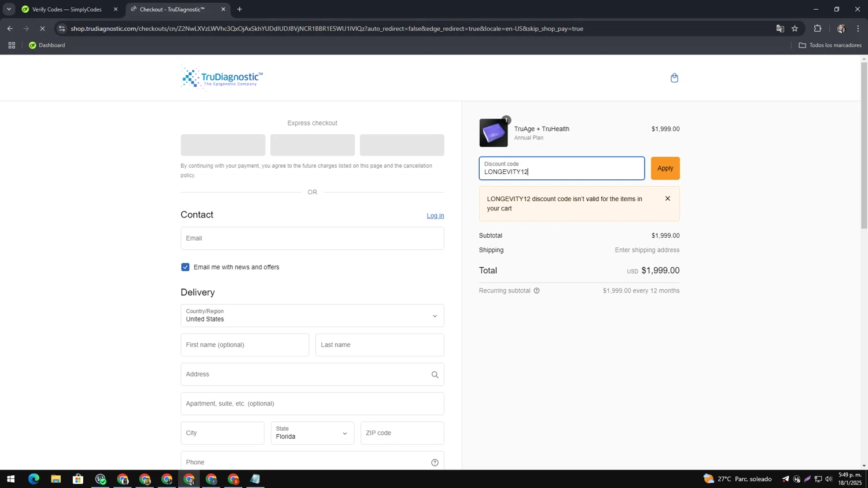Switch to Verify Codes — SimplyCodes tab
Viewport: 868px width, 488px height.
click(67, 9)
